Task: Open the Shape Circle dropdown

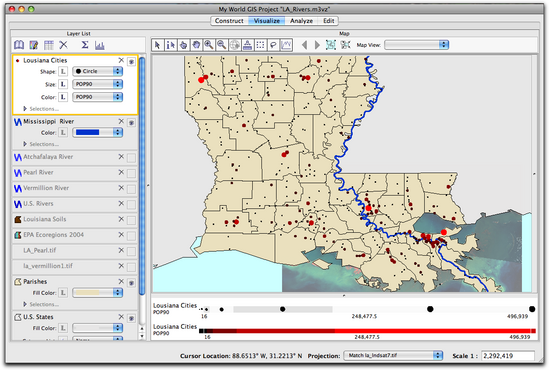Action: 98,71
